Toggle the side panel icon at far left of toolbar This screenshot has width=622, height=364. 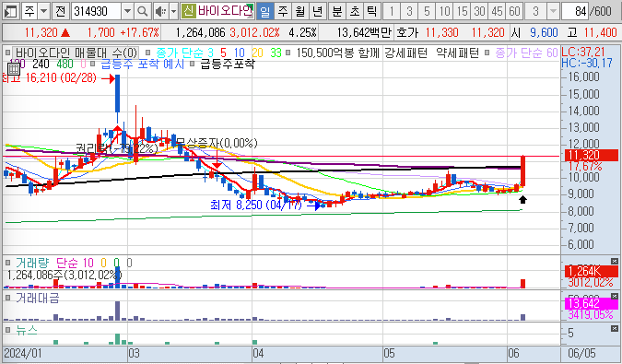click(x=10, y=11)
